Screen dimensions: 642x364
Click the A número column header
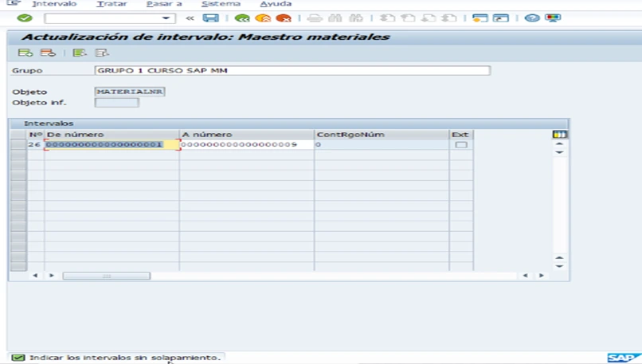(247, 135)
